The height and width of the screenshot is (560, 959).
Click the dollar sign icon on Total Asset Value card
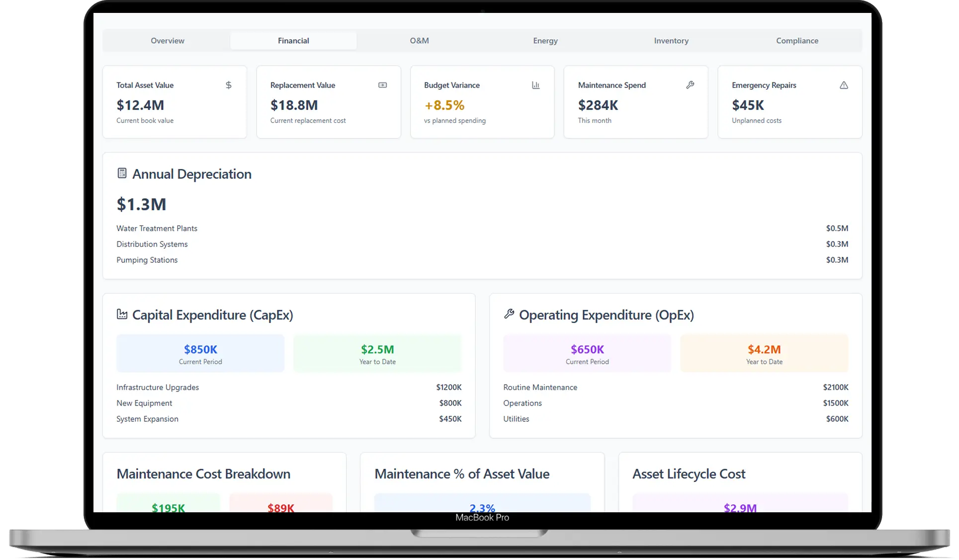tap(229, 85)
